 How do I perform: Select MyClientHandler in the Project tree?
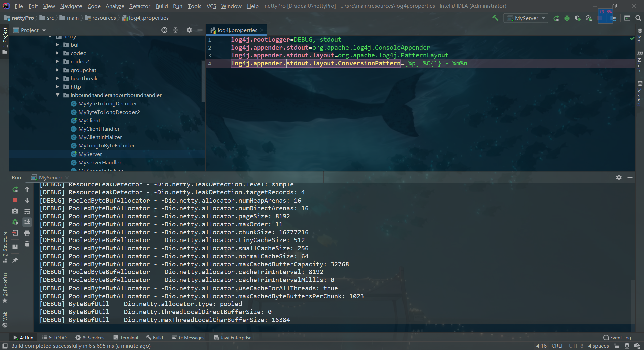99,129
